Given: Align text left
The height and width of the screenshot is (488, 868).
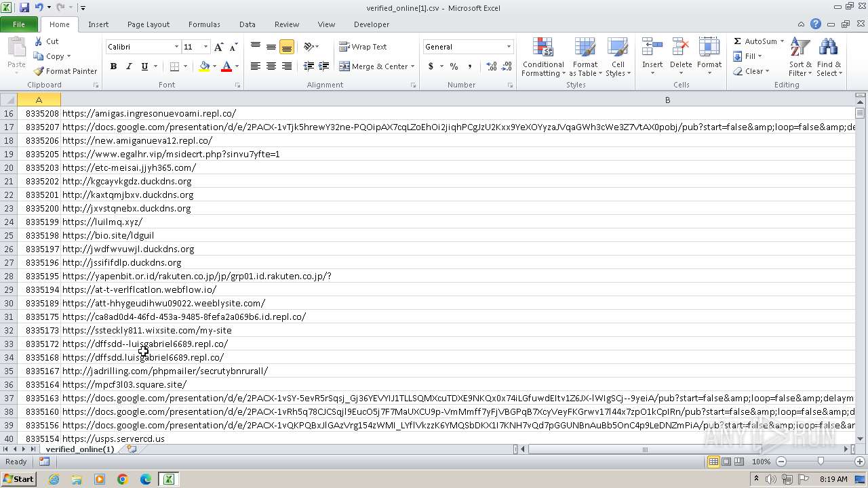Looking at the screenshot, I should [x=256, y=66].
